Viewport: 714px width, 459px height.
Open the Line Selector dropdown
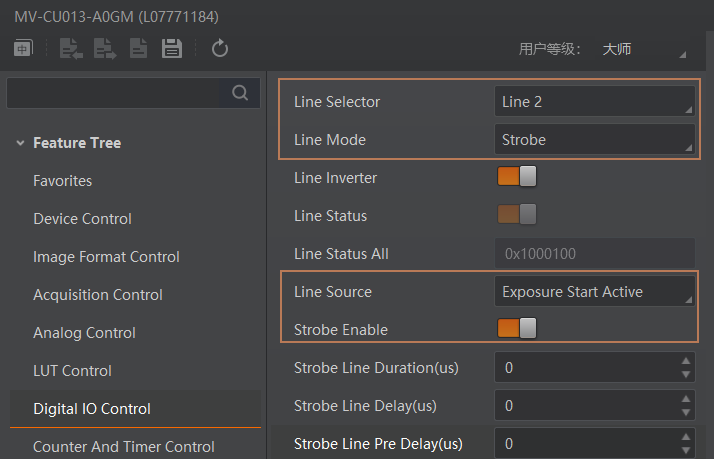point(595,102)
